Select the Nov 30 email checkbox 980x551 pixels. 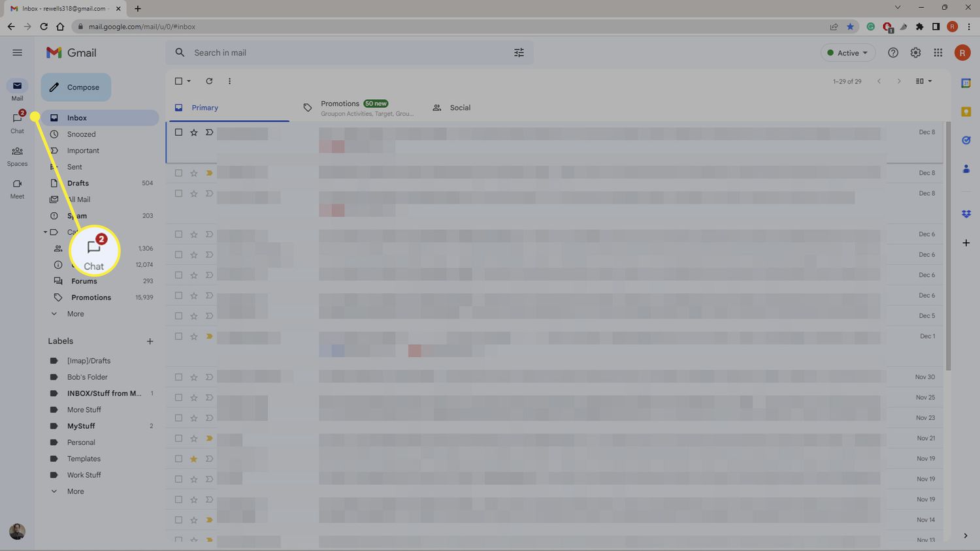point(178,377)
